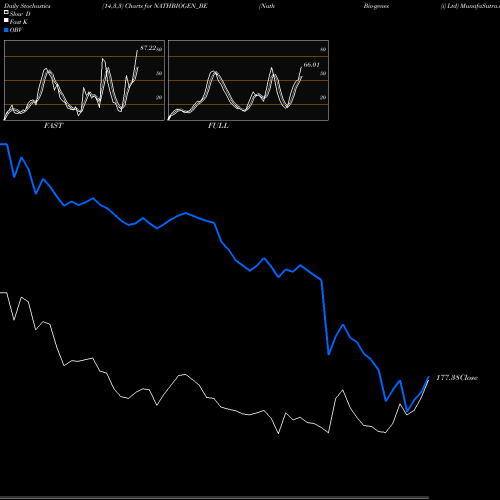Click the FAST chart label
Image resolution: width=500 pixels, height=500 pixels.
pos(53,126)
